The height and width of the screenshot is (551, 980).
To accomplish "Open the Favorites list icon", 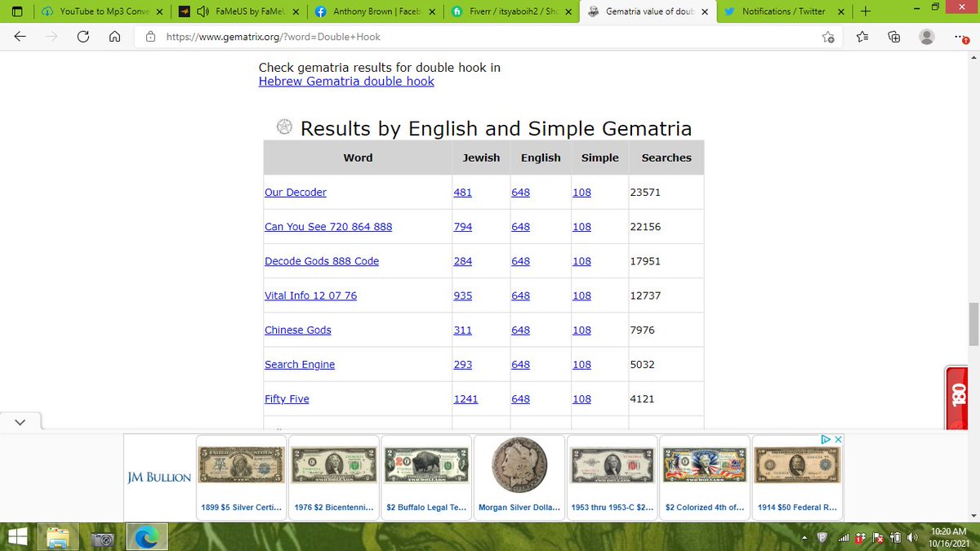I will coord(860,37).
